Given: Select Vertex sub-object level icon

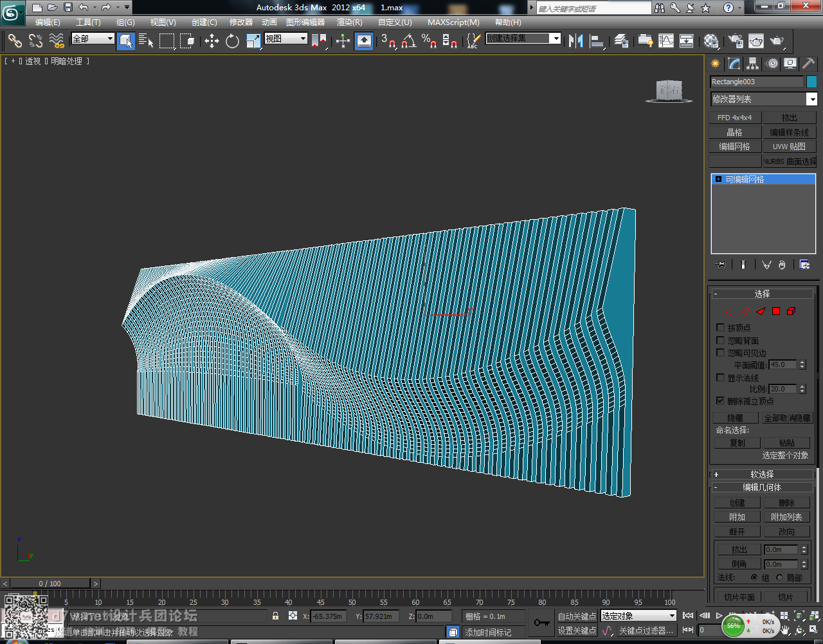Looking at the screenshot, I should click(x=731, y=311).
